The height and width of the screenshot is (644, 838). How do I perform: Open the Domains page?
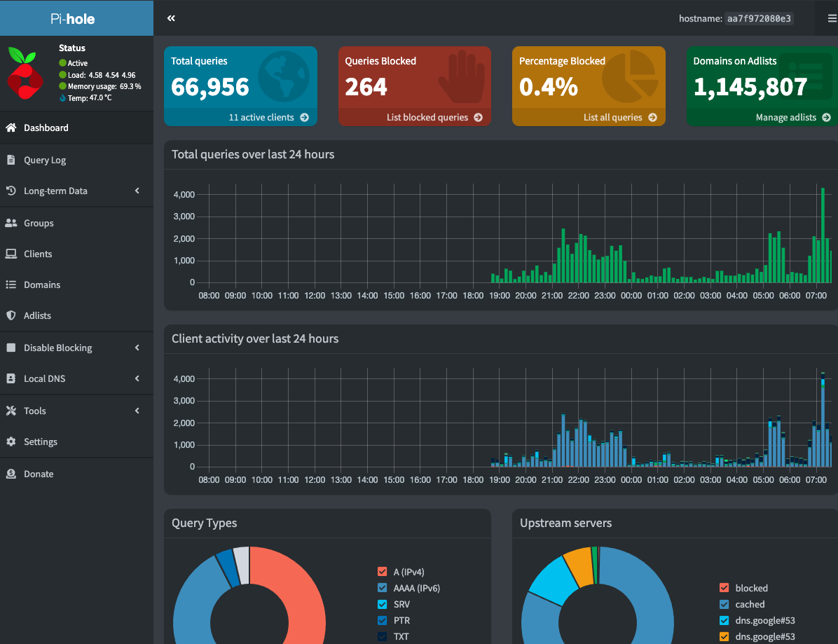pos(76,285)
